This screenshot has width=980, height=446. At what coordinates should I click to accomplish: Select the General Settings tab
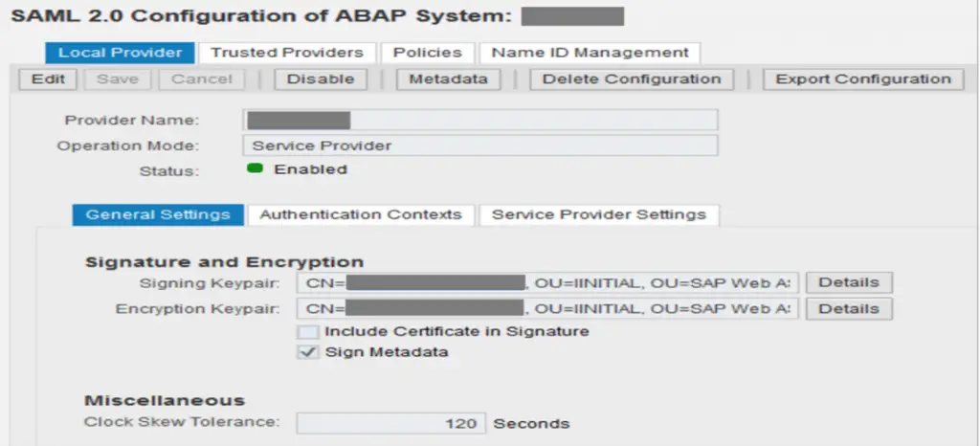[158, 215]
